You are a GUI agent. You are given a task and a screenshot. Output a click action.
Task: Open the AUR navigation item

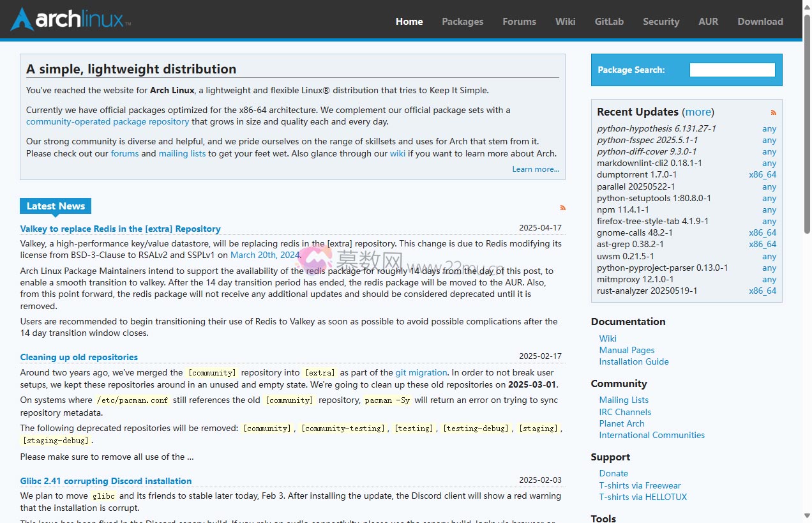(708, 21)
